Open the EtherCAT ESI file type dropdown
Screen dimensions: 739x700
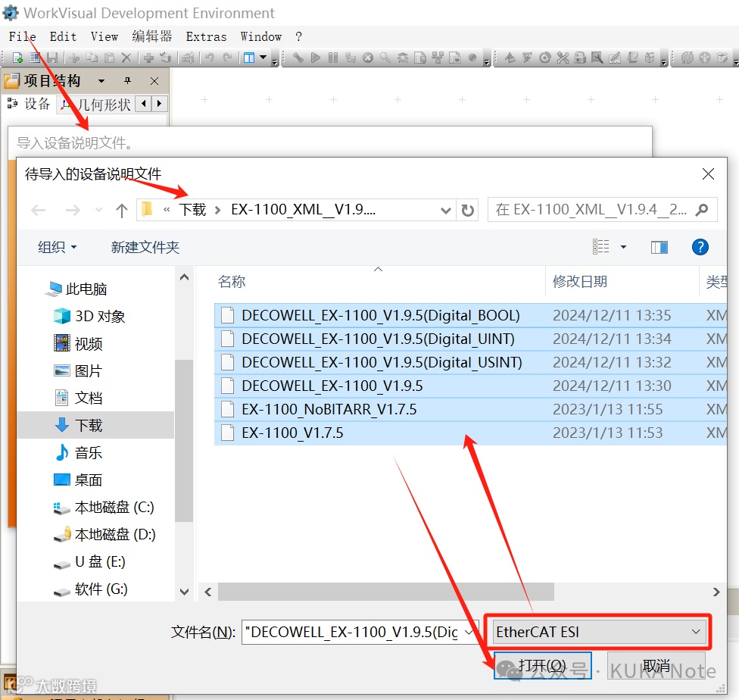tap(599, 632)
